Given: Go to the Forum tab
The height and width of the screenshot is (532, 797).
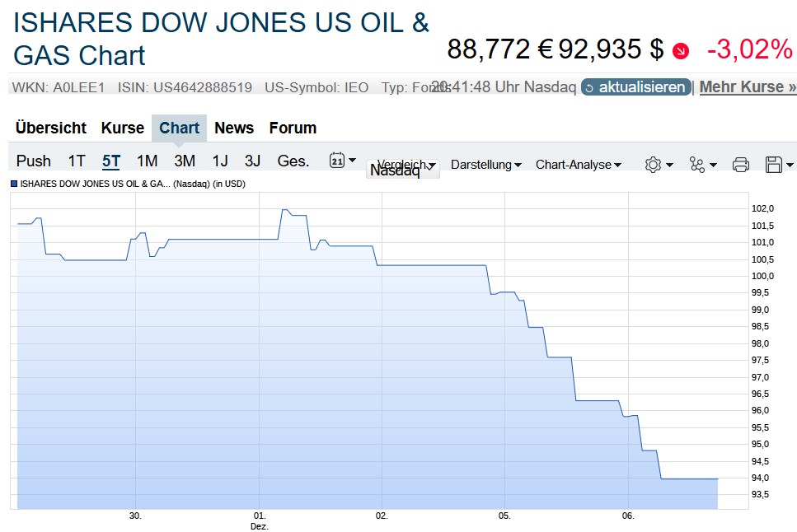Looking at the screenshot, I should 293,128.
